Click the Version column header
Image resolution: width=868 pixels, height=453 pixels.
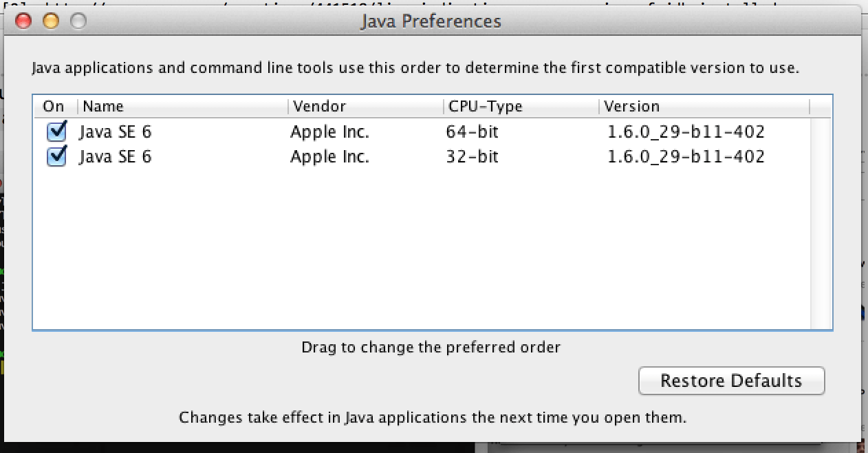pos(631,107)
